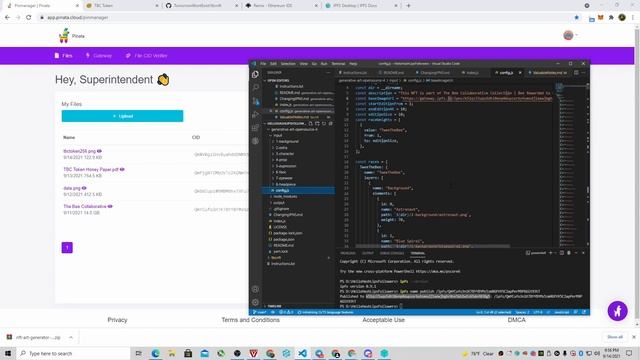This screenshot has width=640, height=360.
Task: Switch to the index.js editor tab
Action: [472, 73]
